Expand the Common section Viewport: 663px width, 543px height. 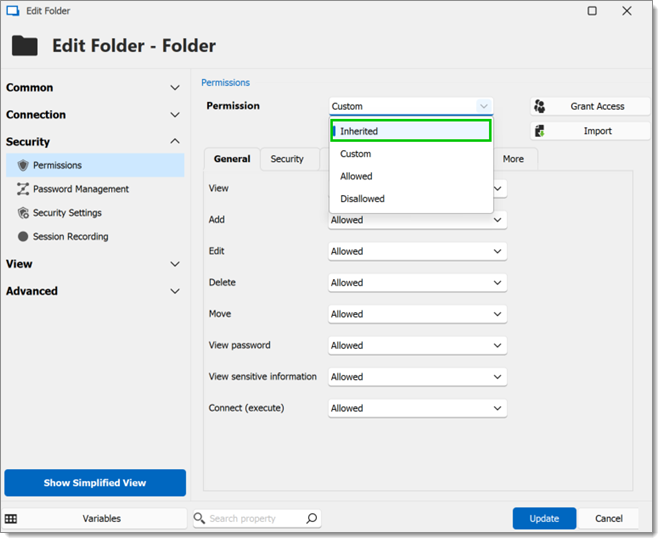click(175, 88)
